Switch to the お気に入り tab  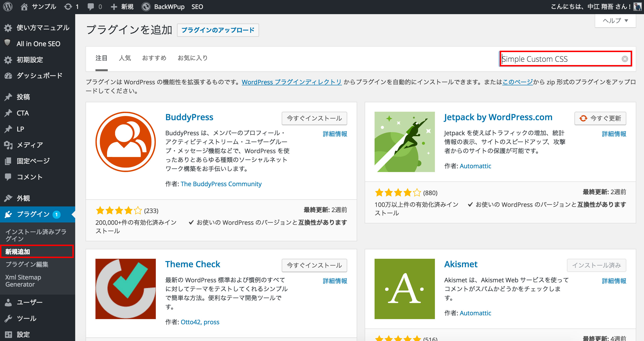coord(193,58)
